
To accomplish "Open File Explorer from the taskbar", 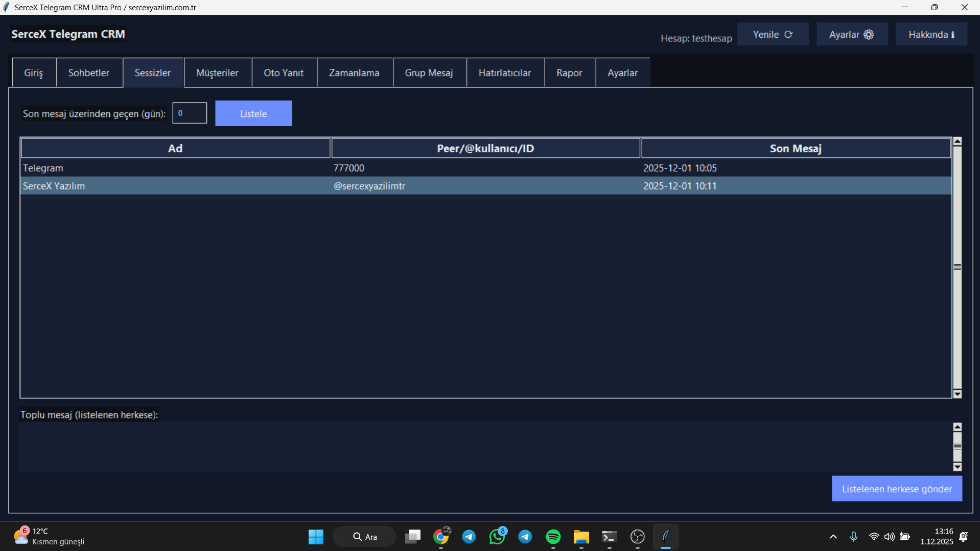I will point(581,537).
